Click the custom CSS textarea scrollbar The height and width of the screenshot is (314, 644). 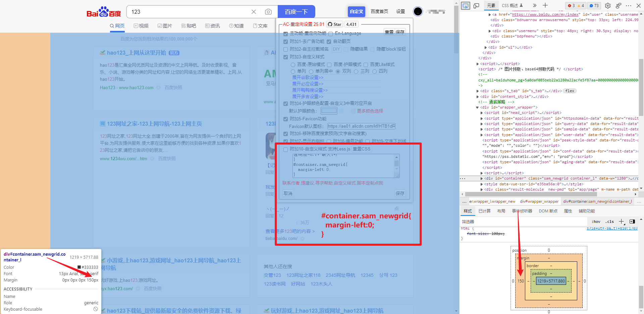click(x=397, y=163)
